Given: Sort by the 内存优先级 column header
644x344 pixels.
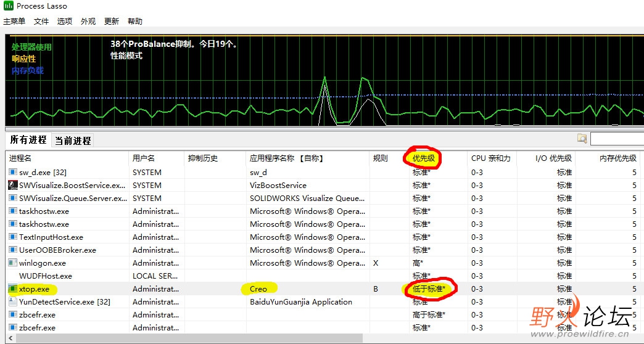Looking at the screenshot, I should (608, 158).
